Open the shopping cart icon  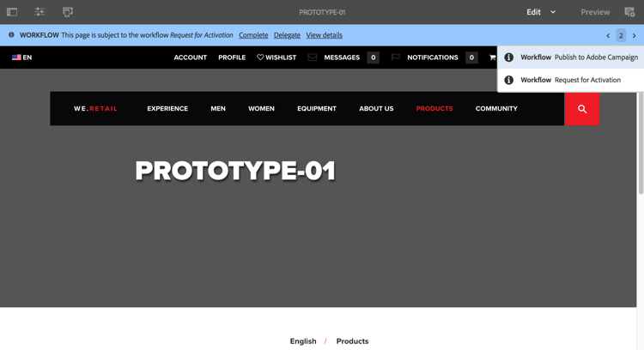493,57
